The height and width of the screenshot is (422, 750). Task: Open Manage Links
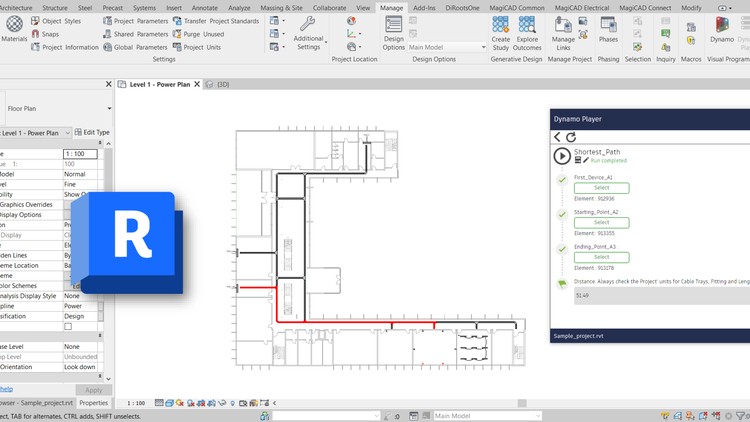coord(563,33)
